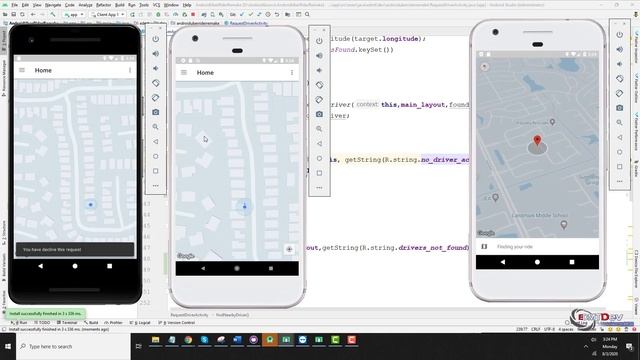Viewport: 640px width, 360px height.
Task: Rotate left on the middle emulator toolbar
Action: 319,85
